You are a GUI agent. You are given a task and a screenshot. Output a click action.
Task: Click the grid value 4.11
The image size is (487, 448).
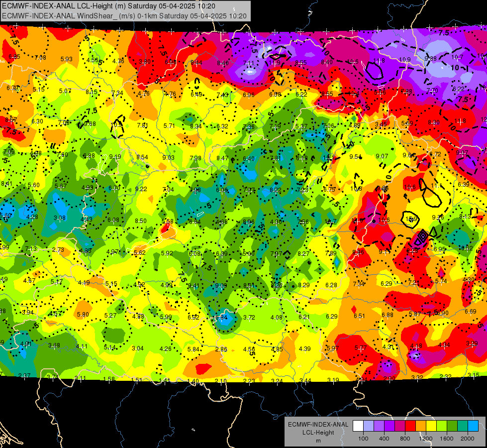pos(82,346)
